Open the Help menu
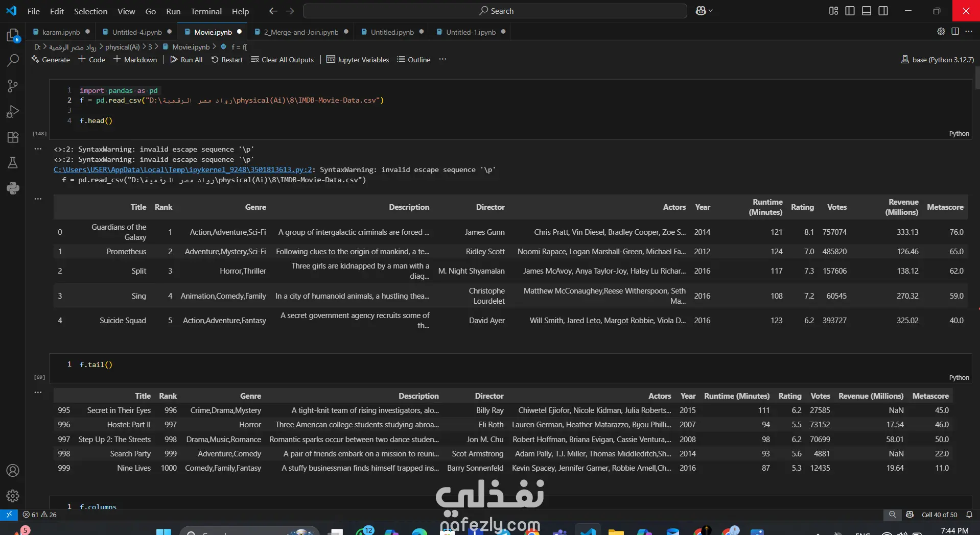This screenshot has width=980, height=535. [240, 11]
